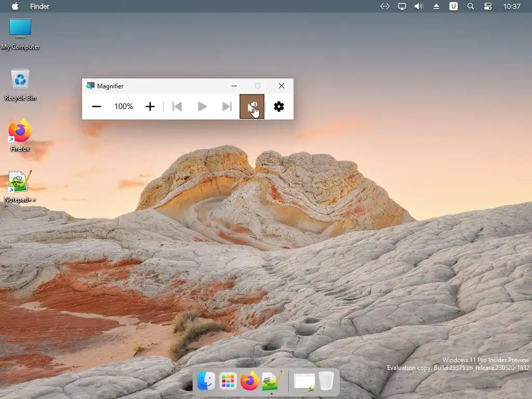Screen dimensions: 532x399
Task: Open Finder from the dock
Action: tap(206, 381)
